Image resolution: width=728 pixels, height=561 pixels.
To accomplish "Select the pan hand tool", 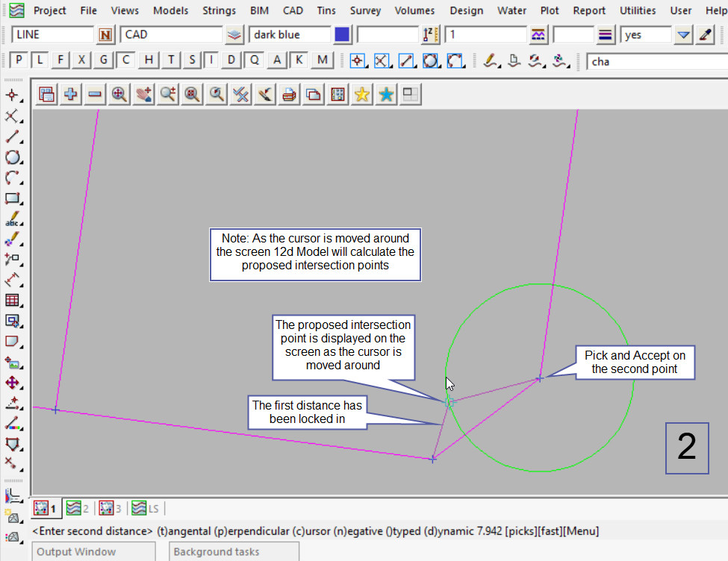I will coord(143,94).
